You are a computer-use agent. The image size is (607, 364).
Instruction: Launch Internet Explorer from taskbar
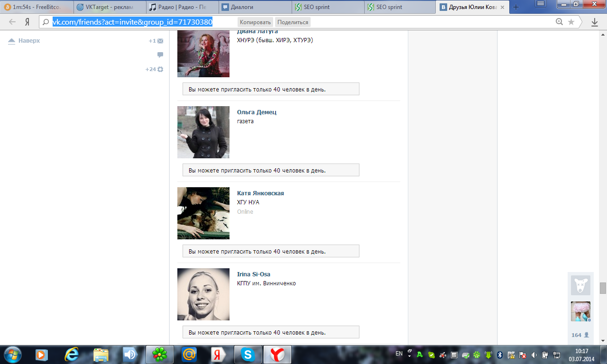[72, 355]
